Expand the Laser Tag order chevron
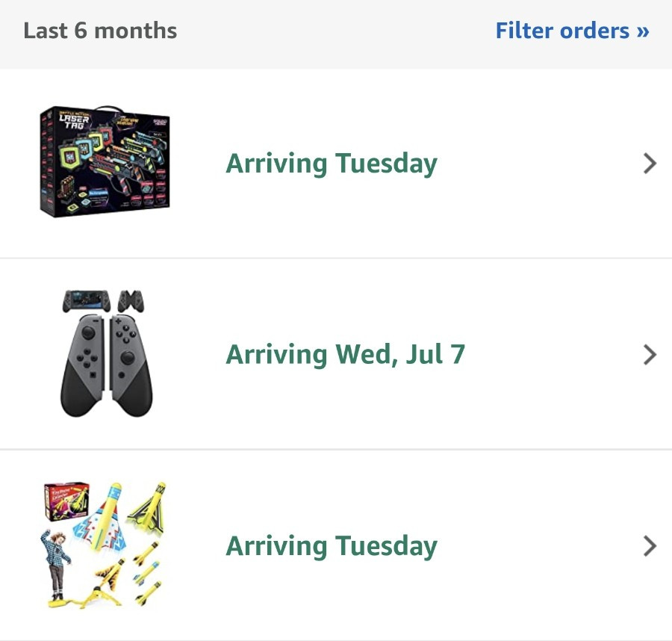 650,164
